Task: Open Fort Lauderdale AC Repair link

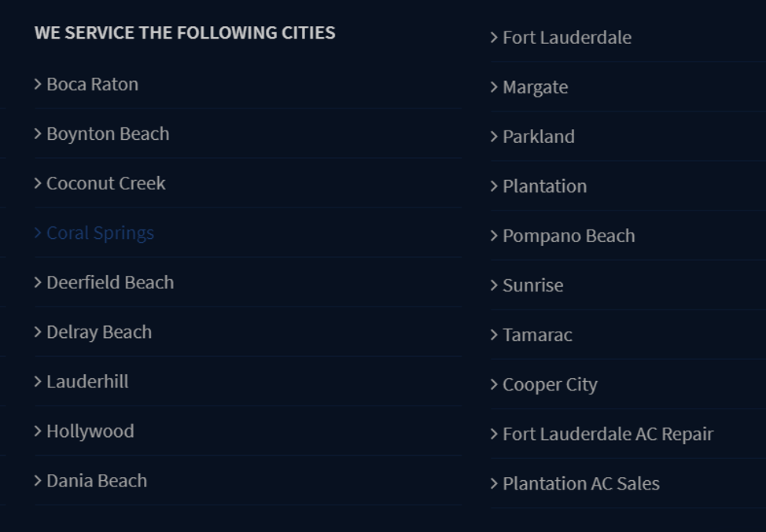Action: pyautogui.click(x=608, y=435)
